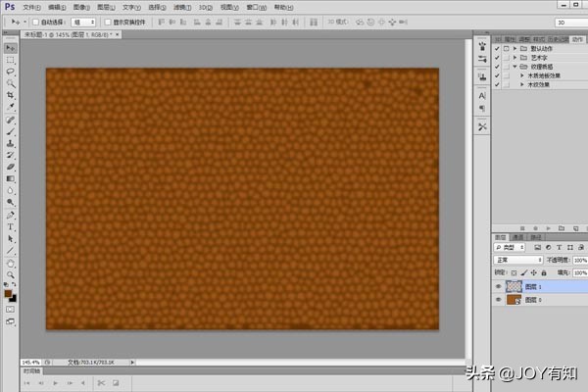The height and width of the screenshot is (392, 588).
Task: Select the Move tool in the toolbox
Action: pos(11,48)
